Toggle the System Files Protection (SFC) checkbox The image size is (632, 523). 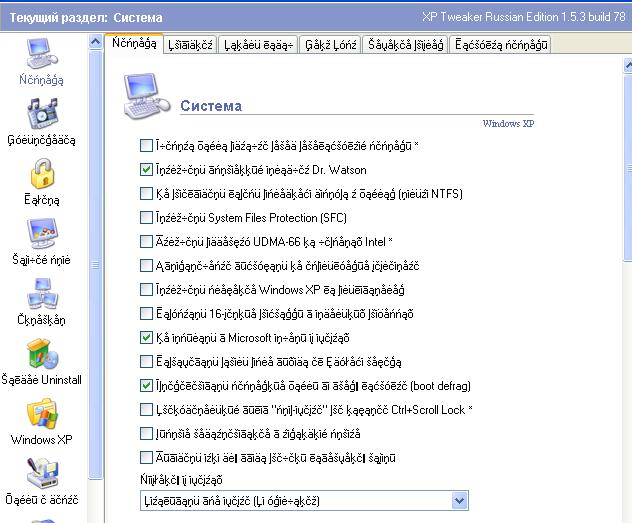146,218
